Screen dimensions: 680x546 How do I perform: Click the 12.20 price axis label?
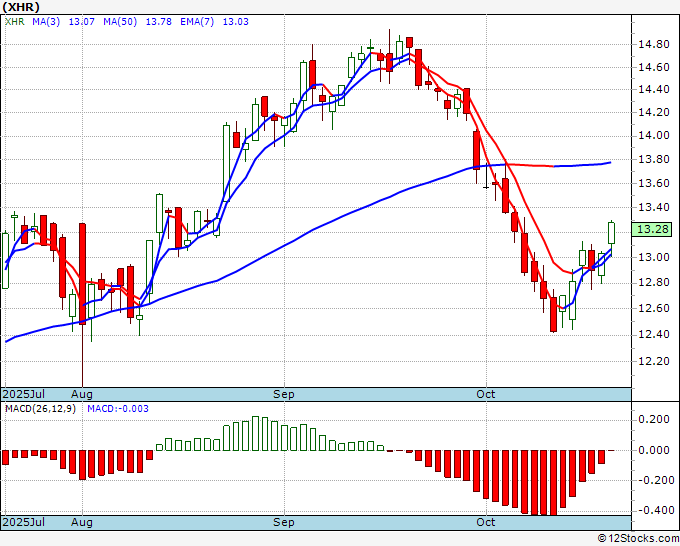[x=653, y=361]
